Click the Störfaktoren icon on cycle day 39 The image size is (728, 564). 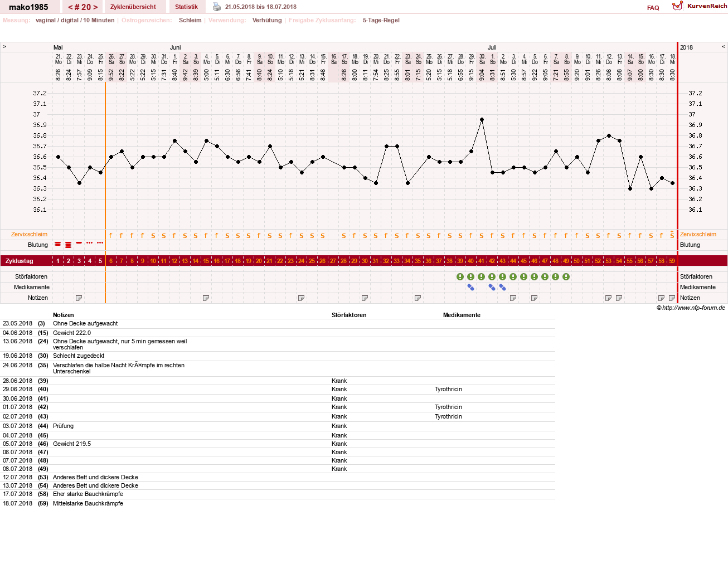tap(460, 277)
